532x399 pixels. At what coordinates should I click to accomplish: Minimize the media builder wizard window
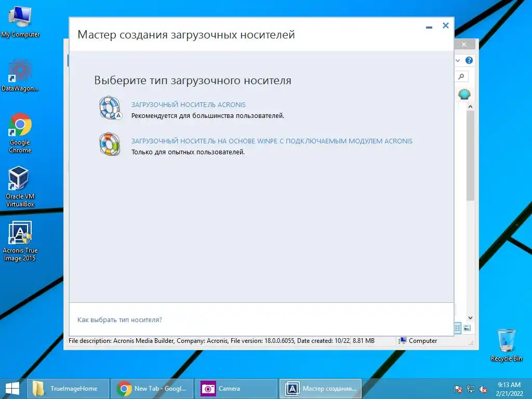tap(429, 27)
